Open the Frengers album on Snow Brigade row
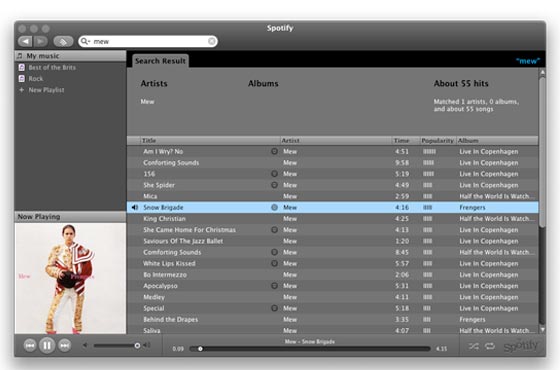This screenshot has width=560, height=370. click(x=472, y=208)
